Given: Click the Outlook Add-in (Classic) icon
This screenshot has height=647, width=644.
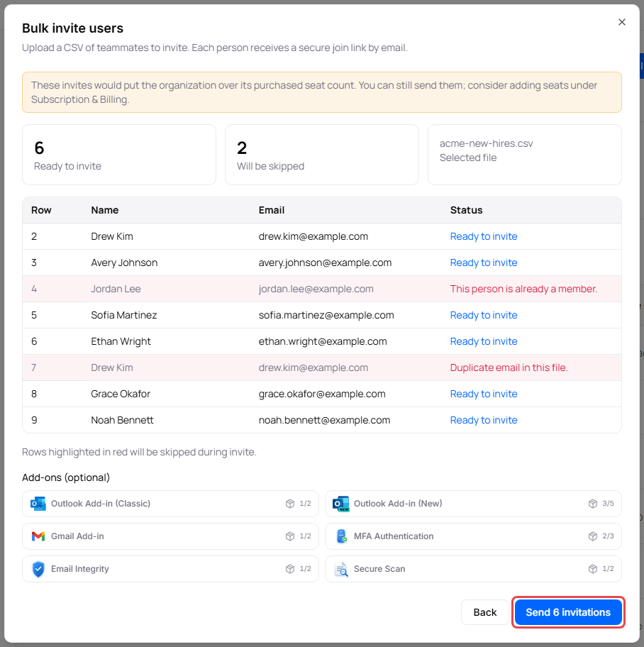Looking at the screenshot, I should click(38, 504).
